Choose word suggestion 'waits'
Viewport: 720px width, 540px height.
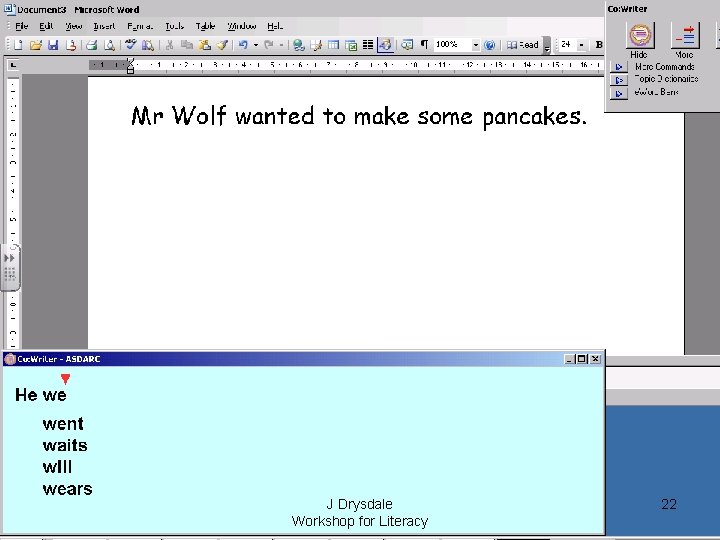tap(65, 445)
